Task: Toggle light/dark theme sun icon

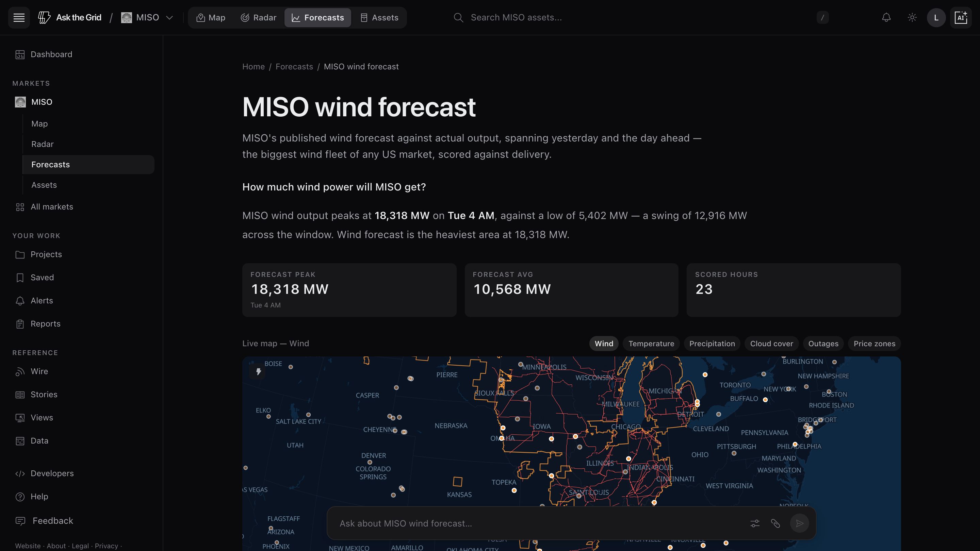Action: tap(912, 17)
